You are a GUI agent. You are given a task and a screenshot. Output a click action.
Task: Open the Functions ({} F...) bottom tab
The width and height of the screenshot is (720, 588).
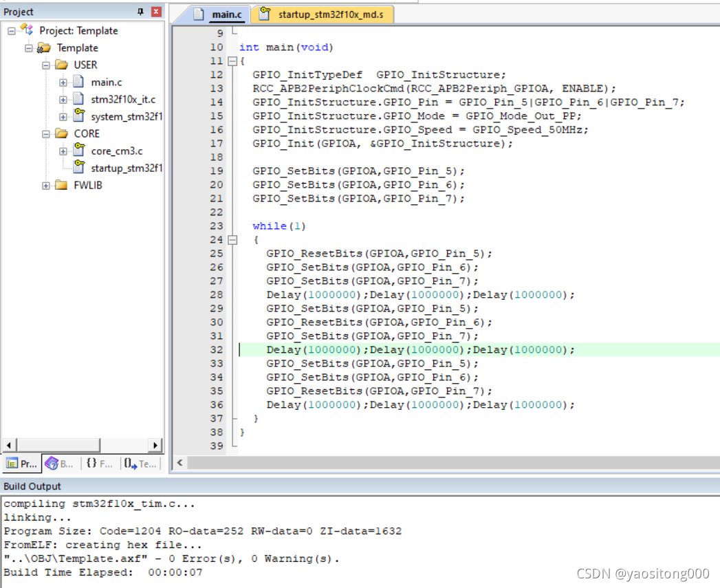[x=99, y=464]
